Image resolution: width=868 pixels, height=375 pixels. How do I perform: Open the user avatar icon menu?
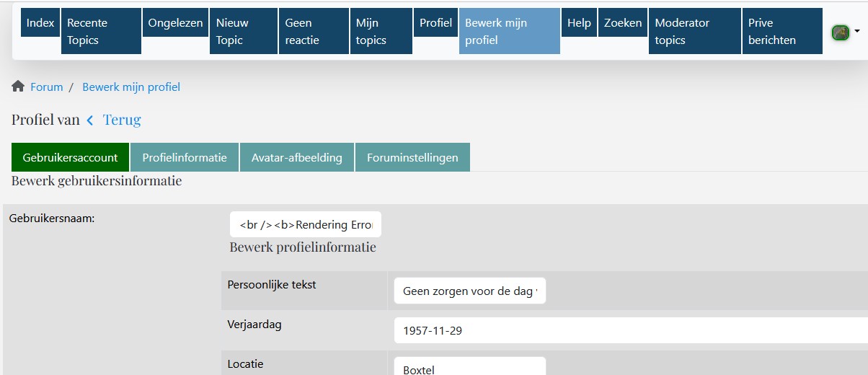[840, 32]
